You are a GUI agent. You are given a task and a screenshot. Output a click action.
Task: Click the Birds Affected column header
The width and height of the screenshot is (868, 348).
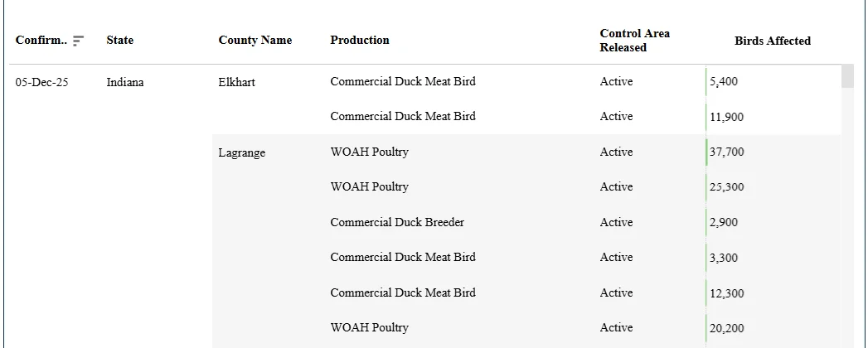point(772,41)
